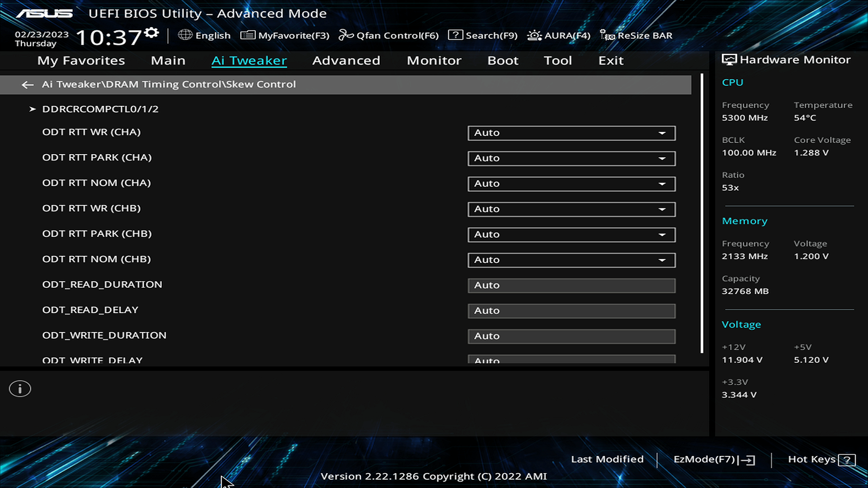Click the info icon at bottom left
The width and height of the screenshot is (868, 488).
pyautogui.click(x=20, y=389)
